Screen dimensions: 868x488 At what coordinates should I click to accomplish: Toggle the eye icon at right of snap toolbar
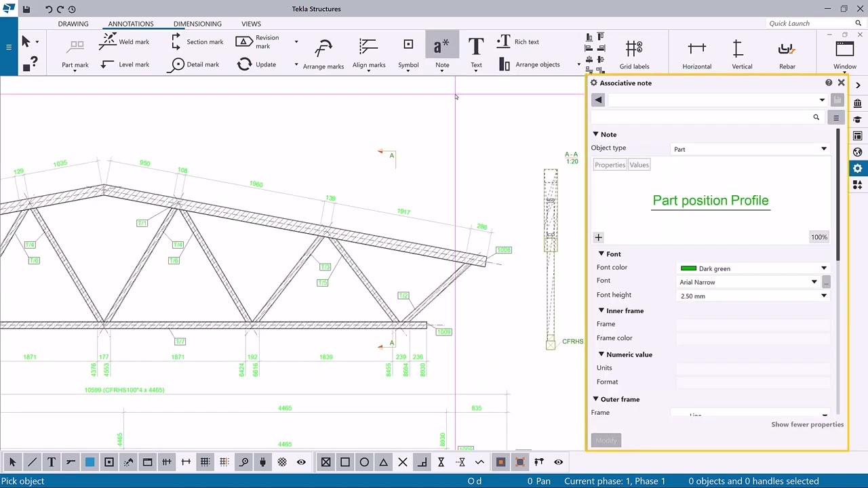click(558, 462)
